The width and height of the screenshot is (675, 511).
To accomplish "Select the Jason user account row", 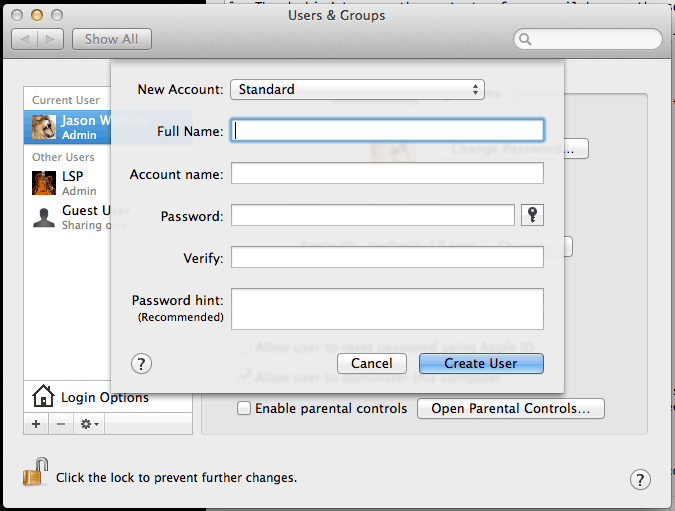I will tap(67, 127).
